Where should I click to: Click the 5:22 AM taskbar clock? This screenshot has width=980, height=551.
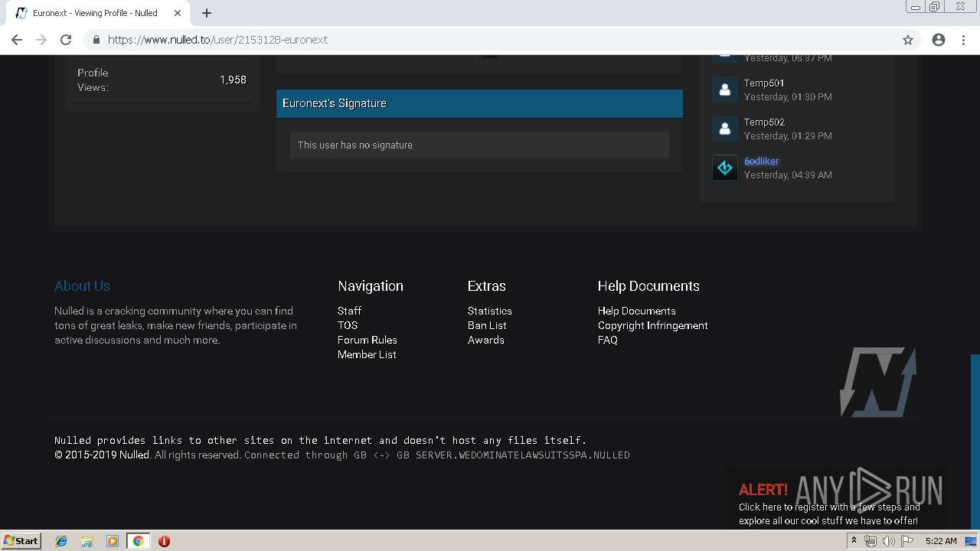pos(941,541)
